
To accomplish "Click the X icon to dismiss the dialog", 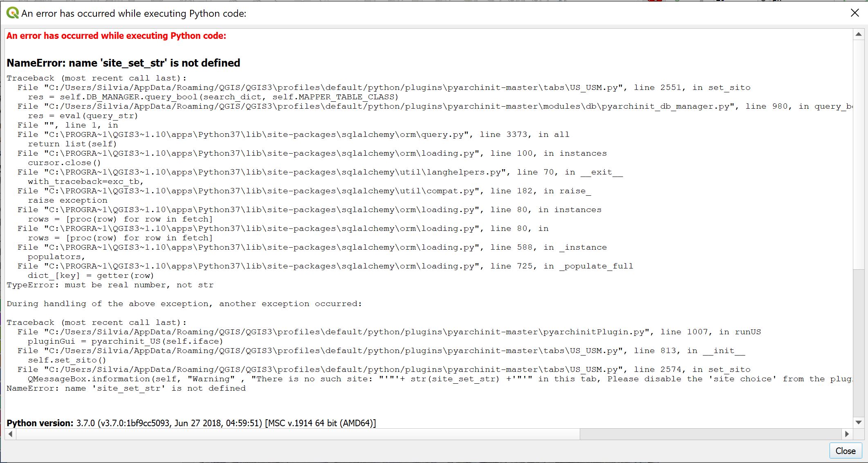I will point(855,13).
